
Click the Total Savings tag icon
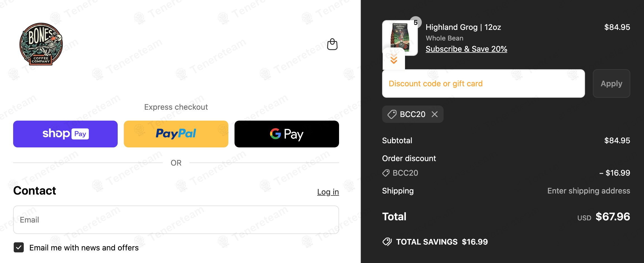point(387,242)
